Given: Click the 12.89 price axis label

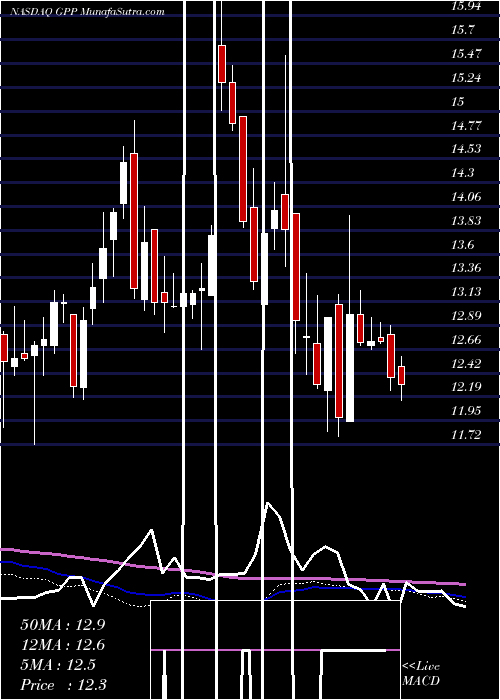Looking at the screenshot, I should pyautogui.click(x=467, y=316).
